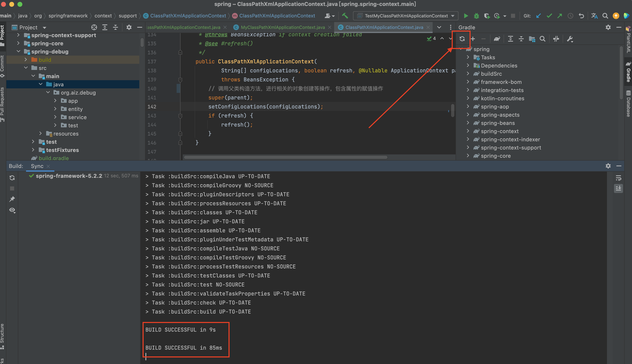Run with coverage icon
Screen dimensions: 632x364
[x=487, y=16]
